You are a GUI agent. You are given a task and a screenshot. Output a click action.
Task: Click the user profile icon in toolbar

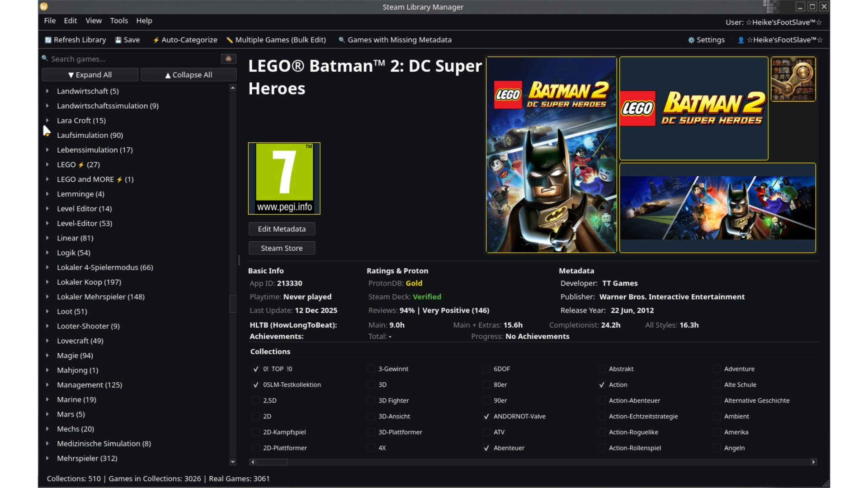(741, 40)
